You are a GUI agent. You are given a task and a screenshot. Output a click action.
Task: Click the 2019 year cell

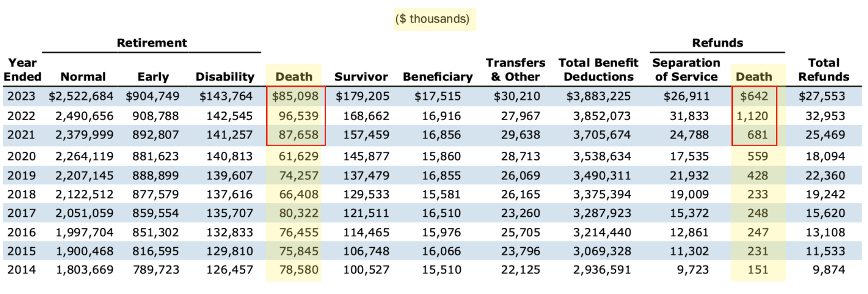tap(21, 176)
